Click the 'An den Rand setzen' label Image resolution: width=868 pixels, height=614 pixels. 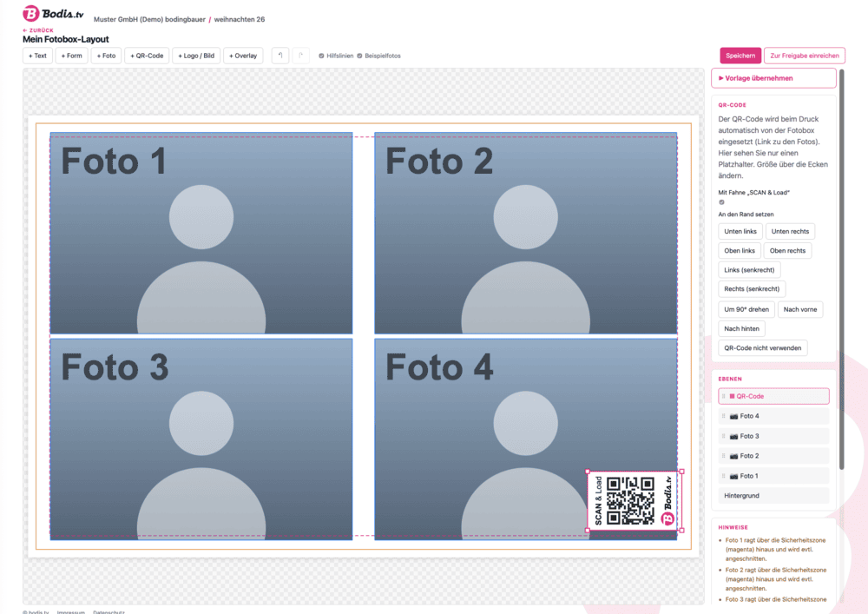pyautogui.click(x=746, y=215)
